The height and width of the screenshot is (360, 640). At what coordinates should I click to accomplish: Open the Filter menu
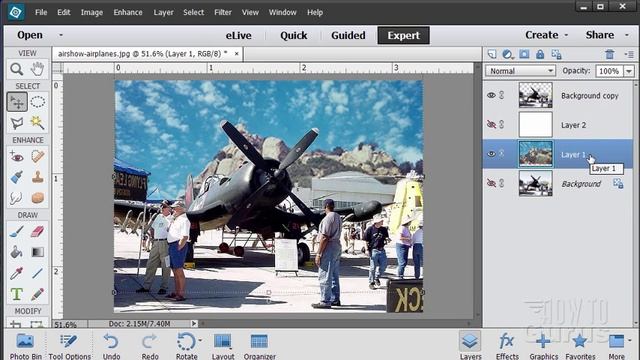tap(223, 12)
